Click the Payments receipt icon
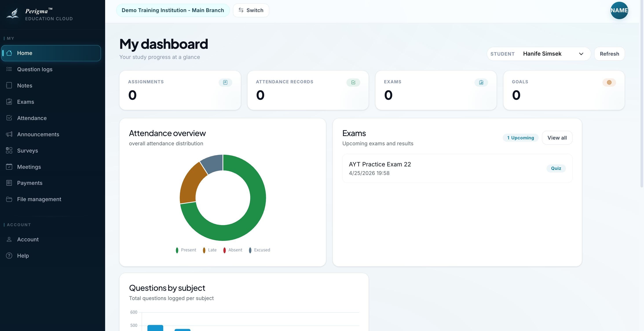Image resolution: width=644 pixels, height=331 pixels. point(9,183)
